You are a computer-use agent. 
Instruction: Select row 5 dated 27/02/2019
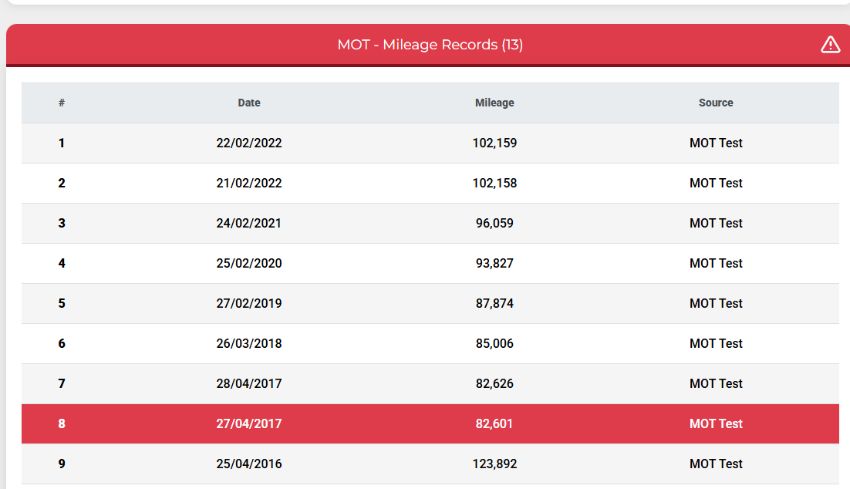pyautogui.click(x=249, y=303)
